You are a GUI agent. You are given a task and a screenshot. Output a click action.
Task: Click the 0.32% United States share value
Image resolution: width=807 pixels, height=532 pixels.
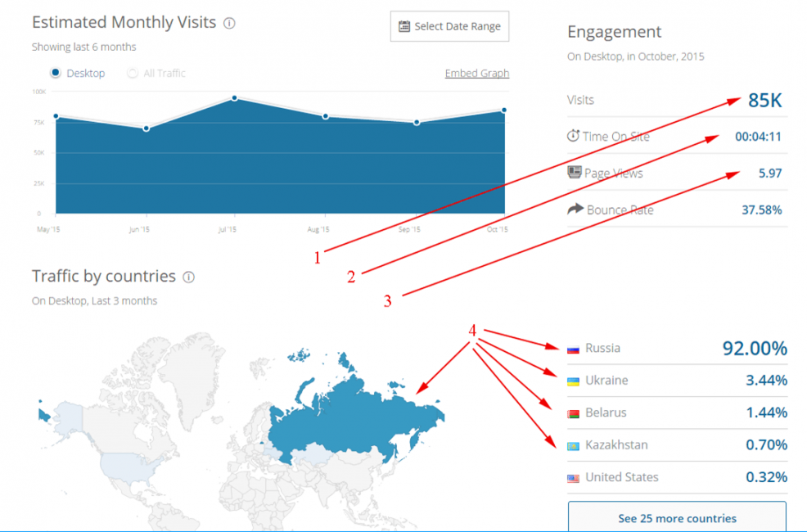[x=766, y=477]
